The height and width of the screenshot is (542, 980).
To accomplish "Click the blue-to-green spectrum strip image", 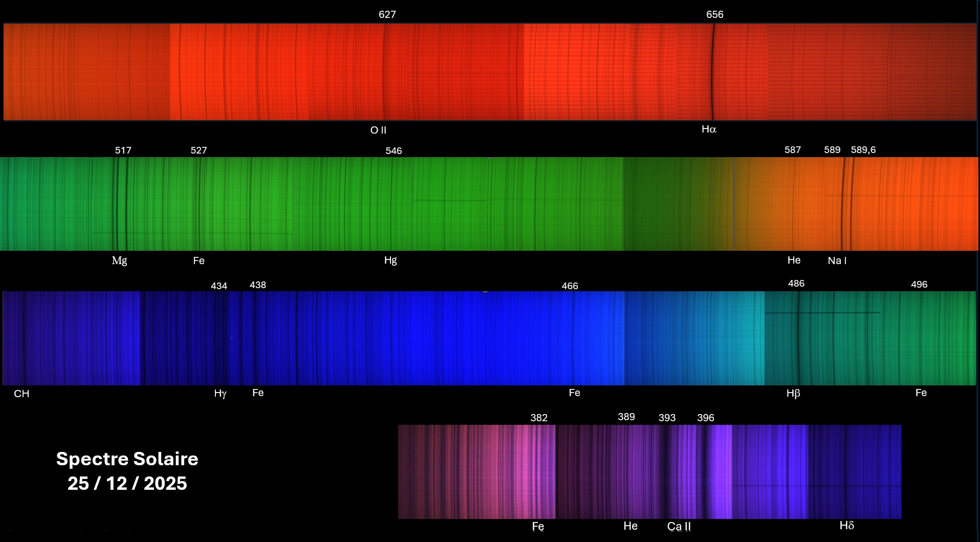I will [x=489, y=338].
